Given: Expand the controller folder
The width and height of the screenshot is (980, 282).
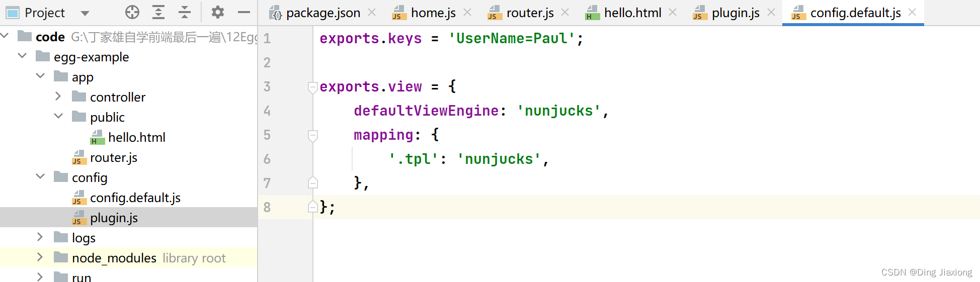Looking at the screenshot, I should click(x=58, y=96).
